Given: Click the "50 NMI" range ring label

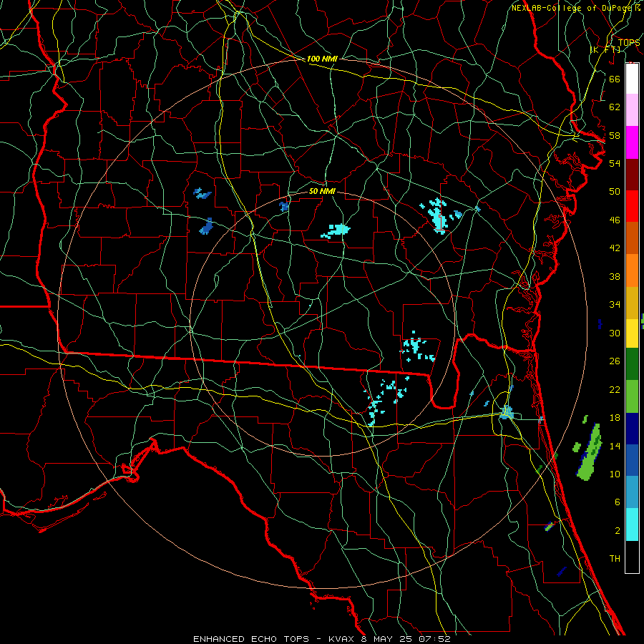Looking at the screenshot, I should [322, 191].
